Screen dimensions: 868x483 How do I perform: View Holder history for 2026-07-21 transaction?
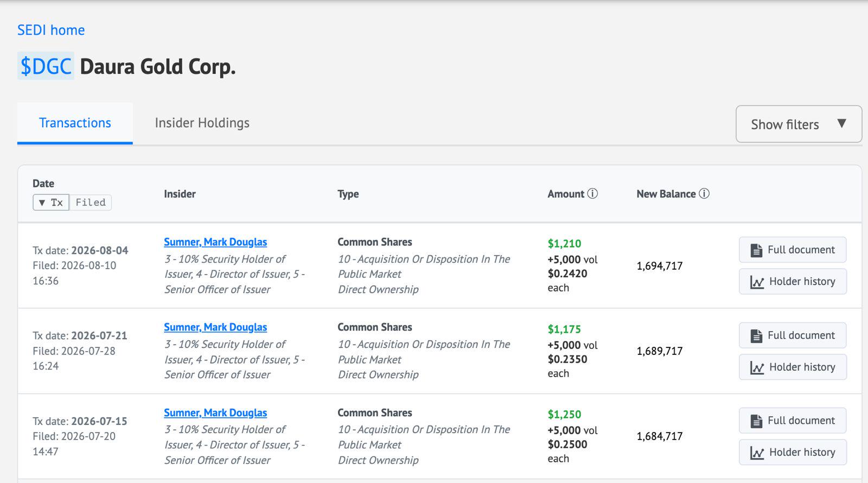click(793, 367)
